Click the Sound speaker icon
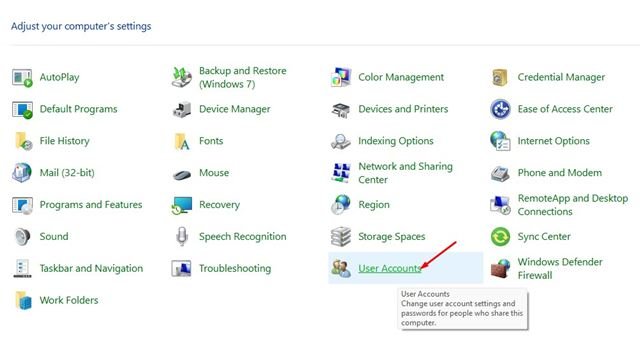The height and width of the screenshot is (364, 640). (22, 237)
